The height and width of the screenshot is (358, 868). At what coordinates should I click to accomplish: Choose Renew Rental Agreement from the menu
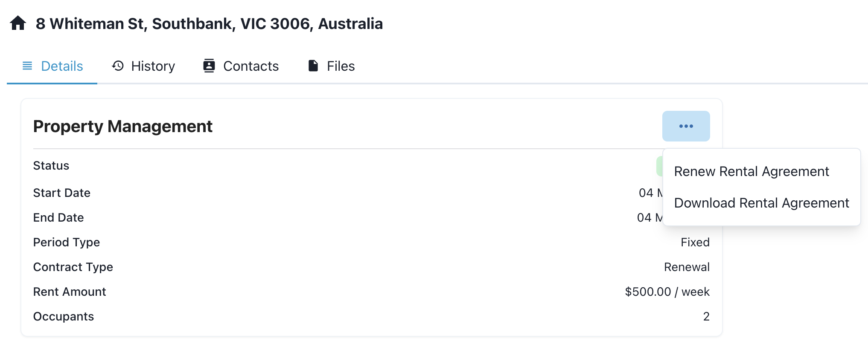pos(751,171)
